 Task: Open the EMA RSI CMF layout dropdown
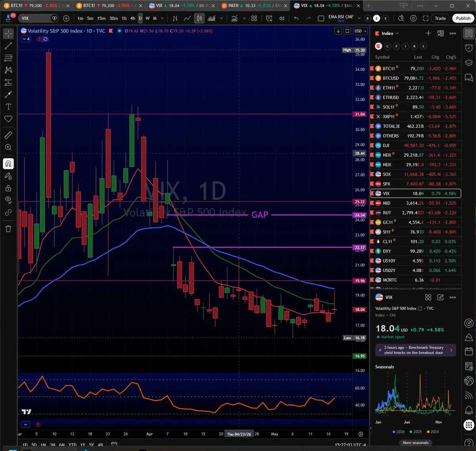pyautogui.click(x=359, y=18)
